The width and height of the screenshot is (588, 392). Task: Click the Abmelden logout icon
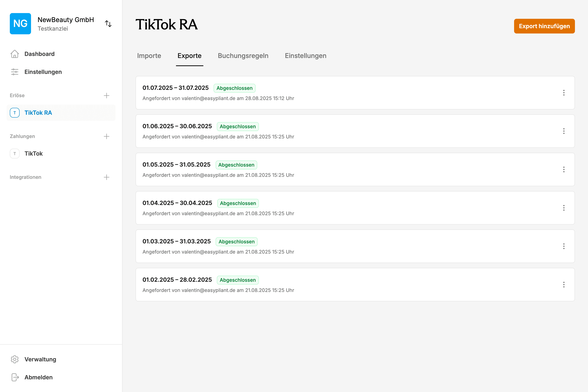click(14, 377)
